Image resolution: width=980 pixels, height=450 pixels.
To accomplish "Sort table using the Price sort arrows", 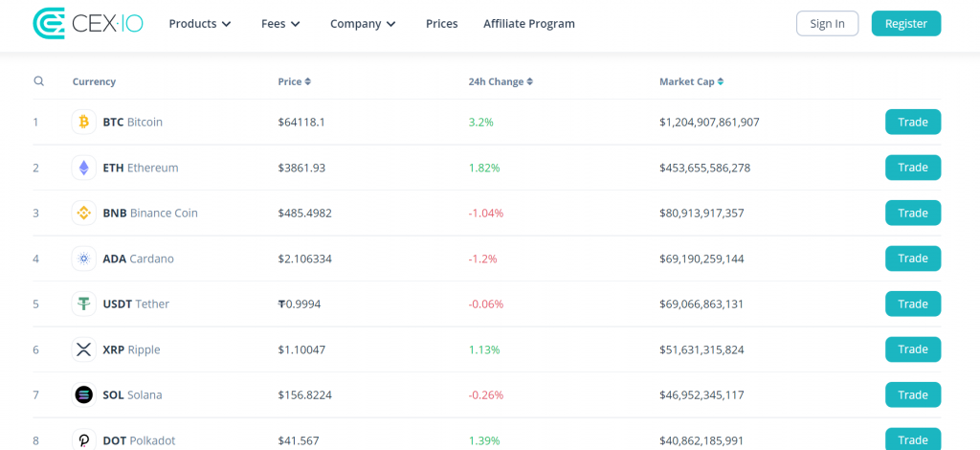I will coord(307,82).
